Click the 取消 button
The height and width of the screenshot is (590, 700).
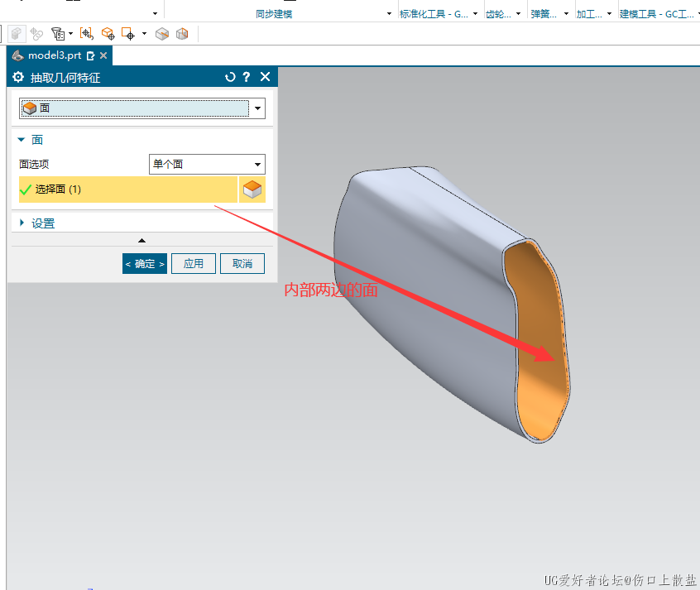(242, 263)
